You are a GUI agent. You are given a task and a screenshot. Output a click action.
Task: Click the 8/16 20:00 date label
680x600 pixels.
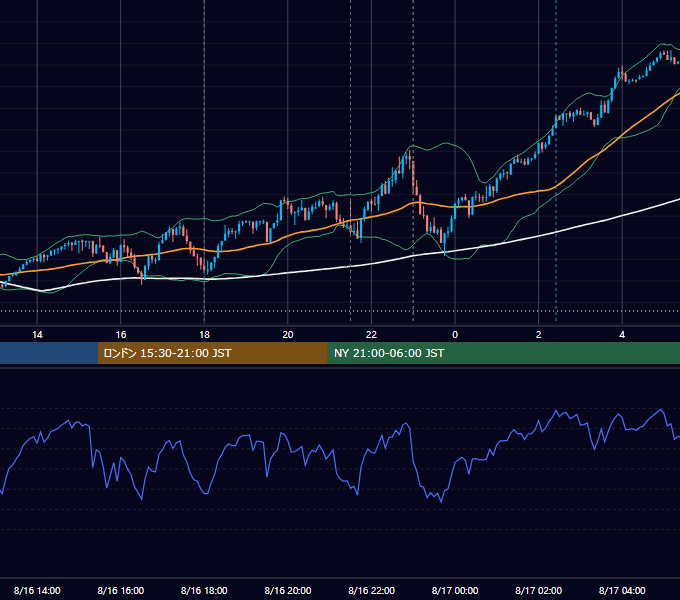[x=288, y=590]
